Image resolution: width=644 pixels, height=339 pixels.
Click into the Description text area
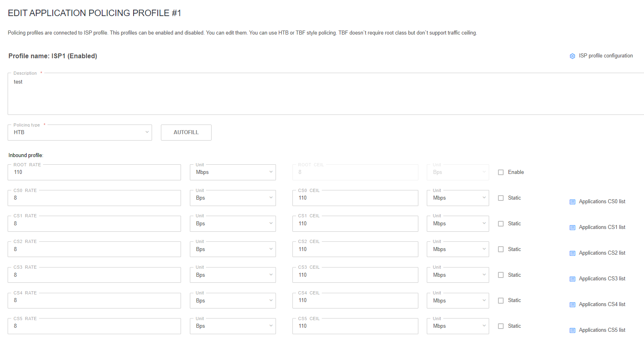click(322, 96)
